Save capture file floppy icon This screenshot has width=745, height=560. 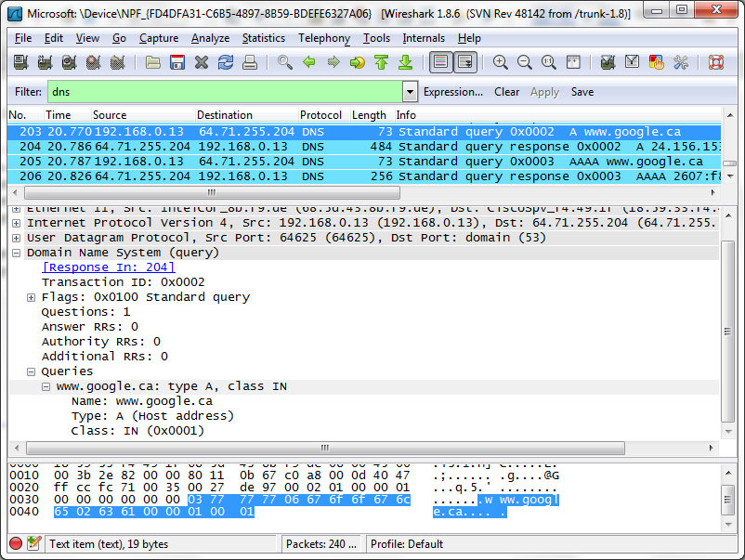coord(177,62)
